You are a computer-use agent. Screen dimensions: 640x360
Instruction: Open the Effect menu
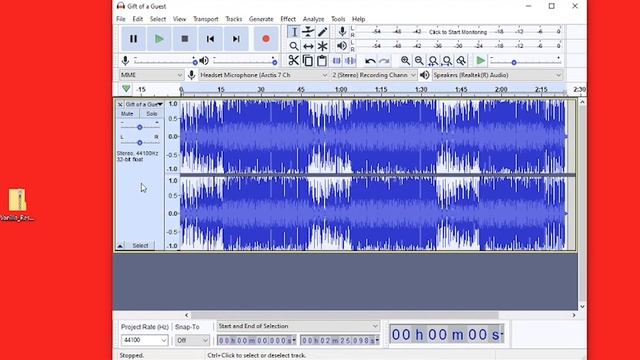(288, 19)
